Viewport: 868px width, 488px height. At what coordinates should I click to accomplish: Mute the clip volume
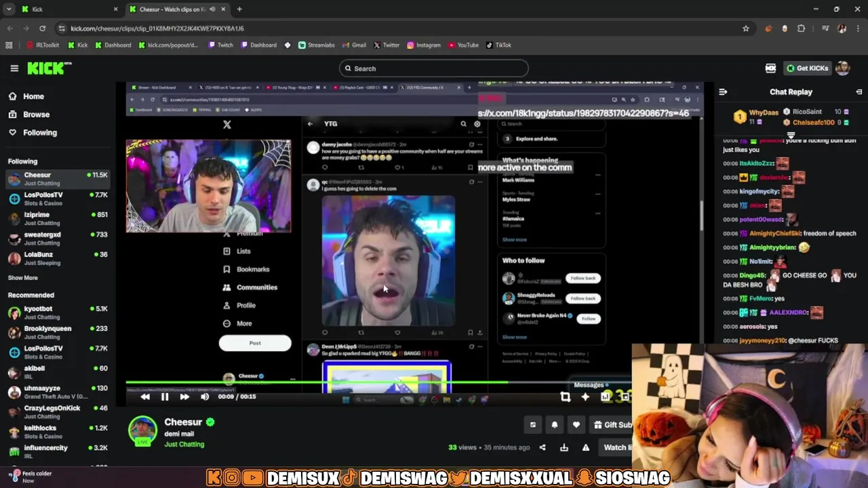pos(205,397)
